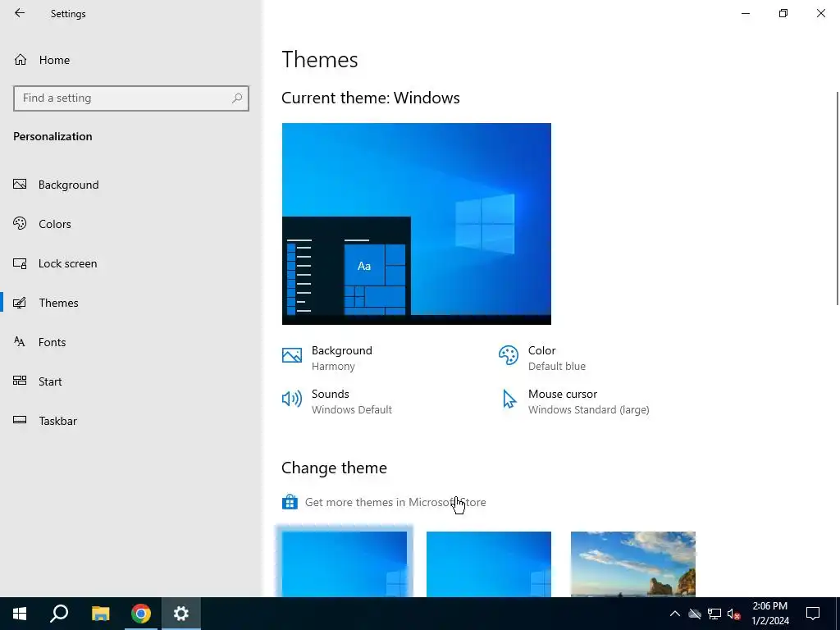Select the Themes label in sidebar
Screen dimensions: 840x630
point(58,303)
